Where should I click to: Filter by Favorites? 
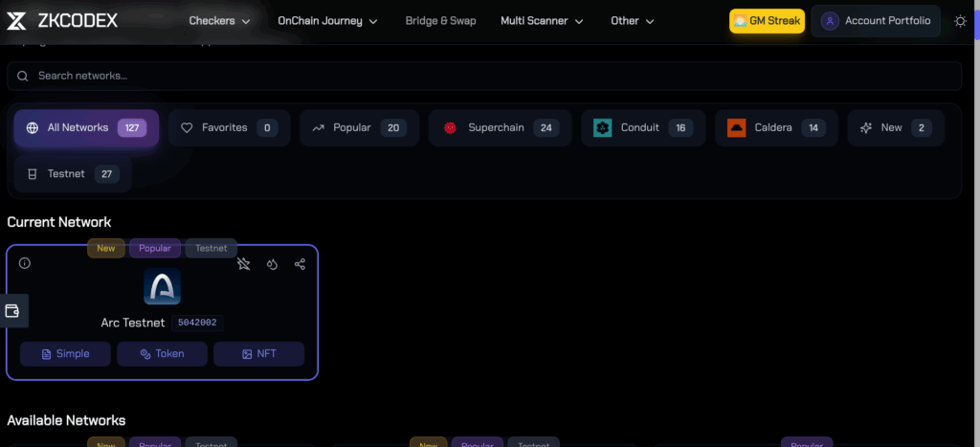point(230,128)
